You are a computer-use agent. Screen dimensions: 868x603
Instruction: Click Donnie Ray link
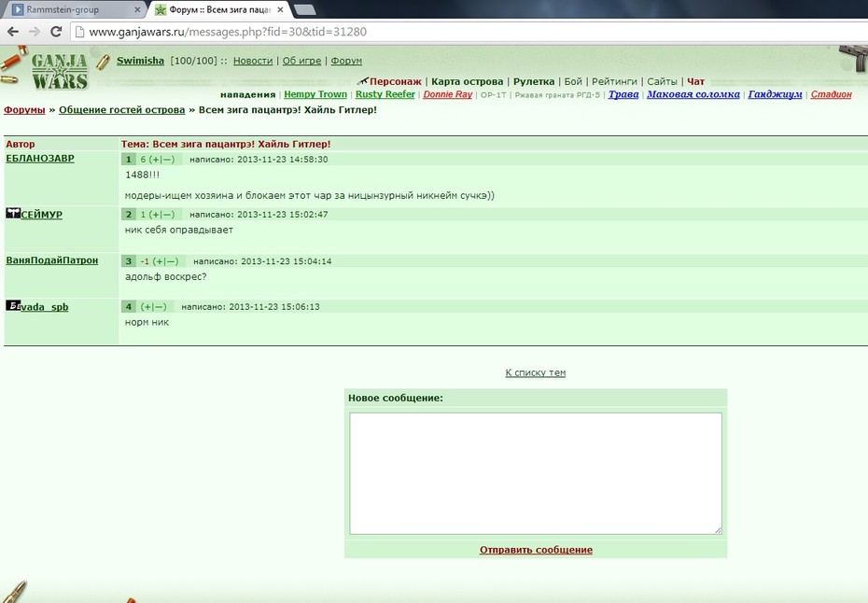(x=447, y=94)
